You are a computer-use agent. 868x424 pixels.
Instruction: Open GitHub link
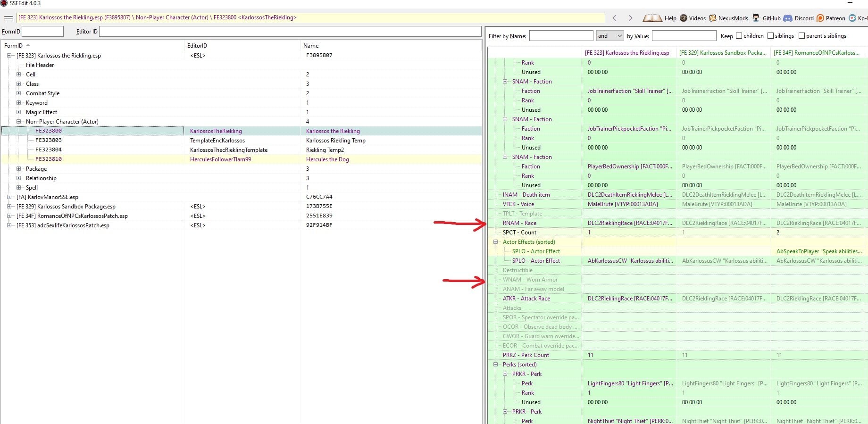[767, 18]
